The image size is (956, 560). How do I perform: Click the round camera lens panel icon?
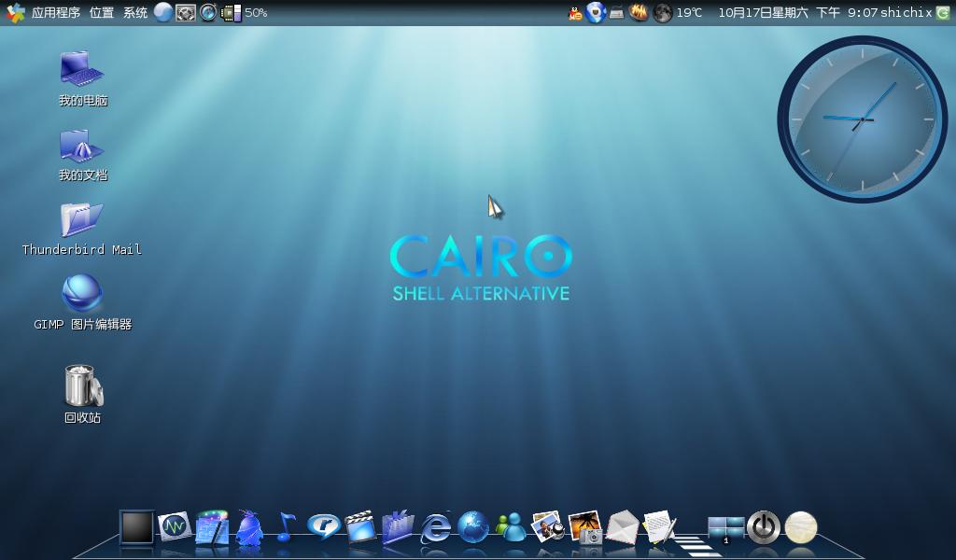point(208,12)
